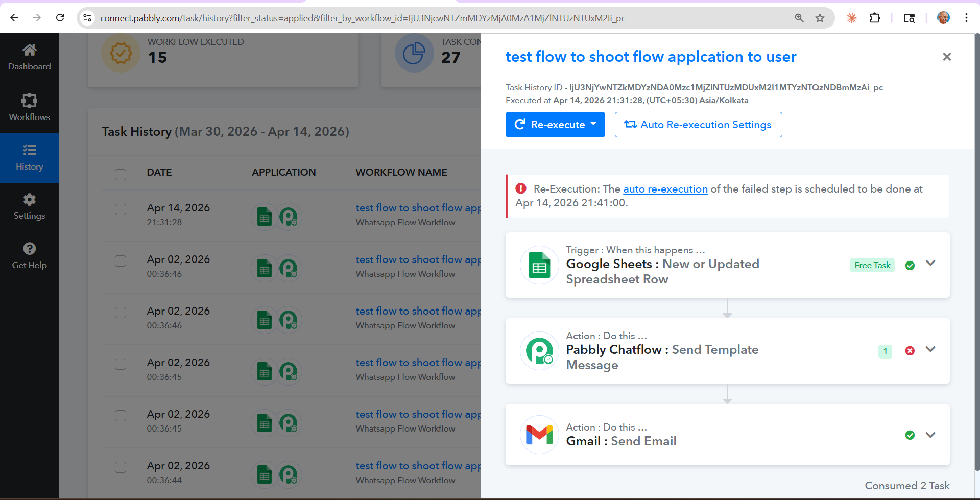Screen dimensions: 980x500
Task: Open site information icon in address bar
Action: (87, 18)
